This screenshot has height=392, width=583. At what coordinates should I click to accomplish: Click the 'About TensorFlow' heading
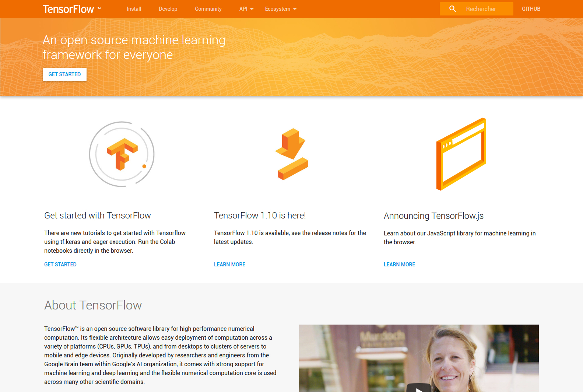pyautogui.click(x=93, y=305)
